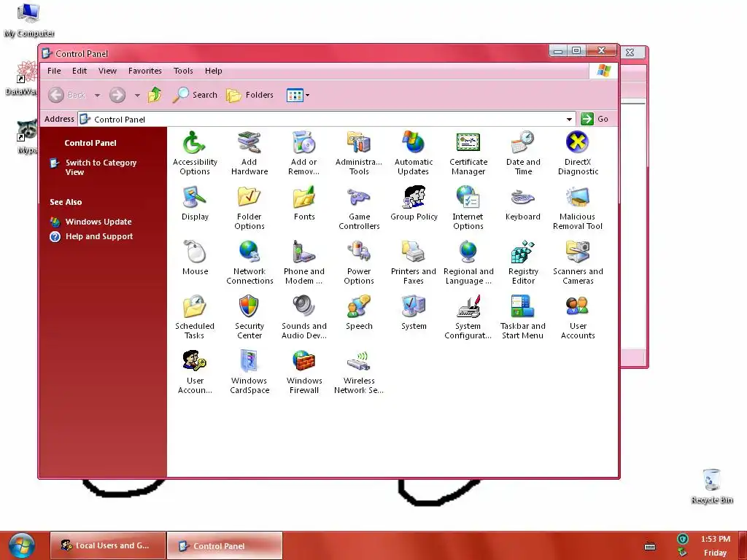Select the Display icon
747x560 pixels.
point(195,203)
